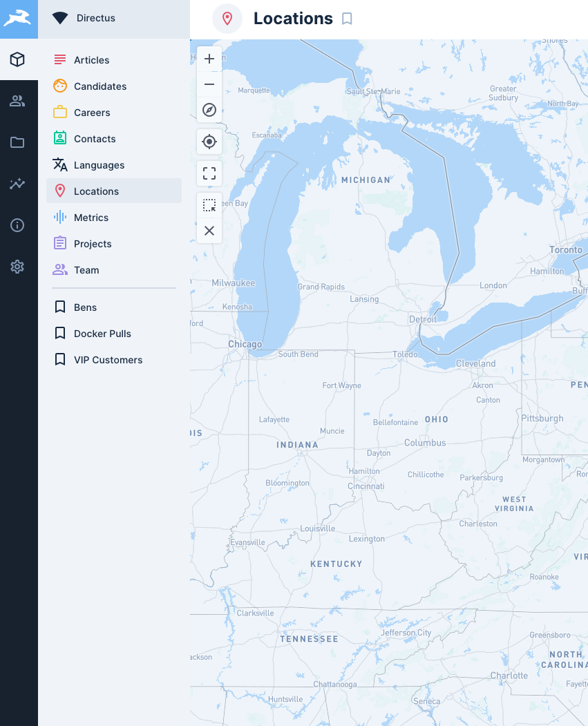Reset map bearing with compass button
Image resolution: width=588 pixels, height=726 pixels.
[x=209, y=111]
